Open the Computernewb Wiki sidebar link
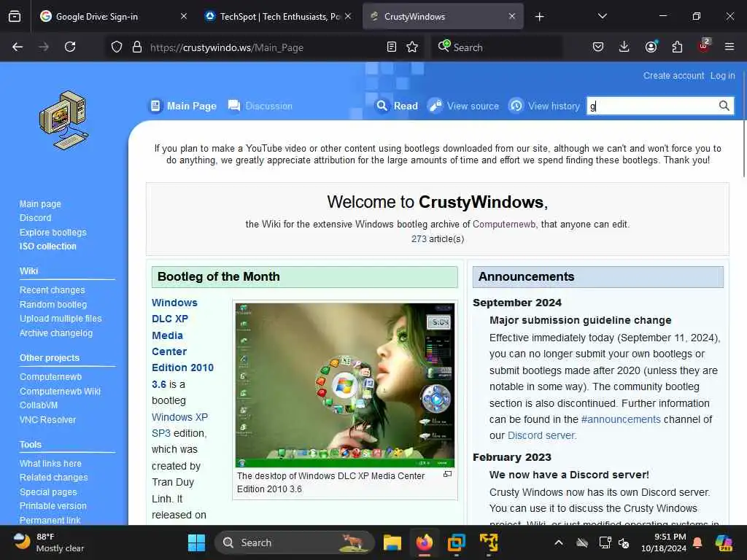This screenshot has width=747, height=560. 60,391
